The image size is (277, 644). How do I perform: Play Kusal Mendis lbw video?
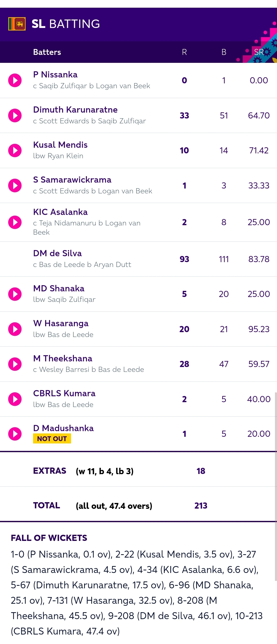[x=15, y=150]
